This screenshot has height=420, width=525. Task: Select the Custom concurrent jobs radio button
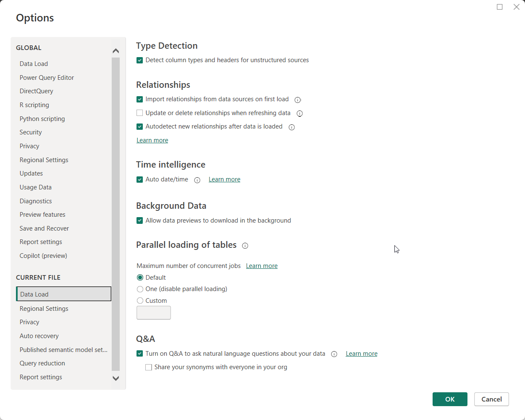pos(140,301)
